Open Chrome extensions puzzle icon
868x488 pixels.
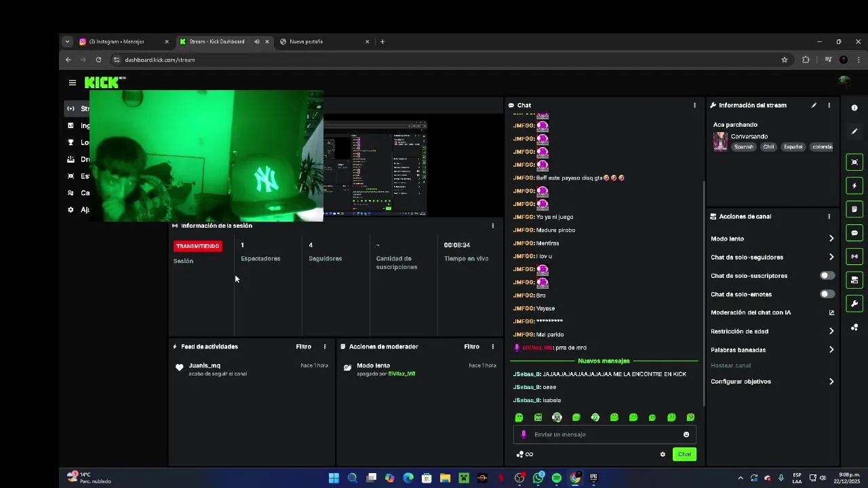pos(806,60)
